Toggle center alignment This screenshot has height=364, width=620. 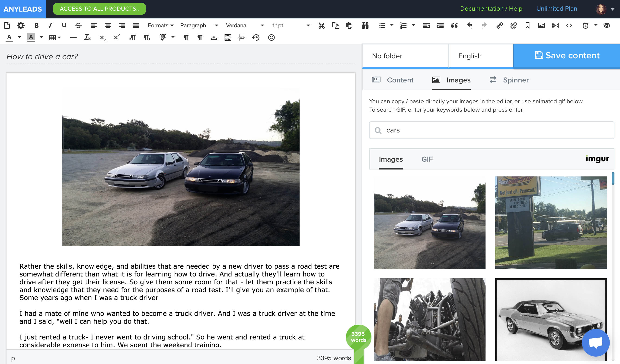108,25
